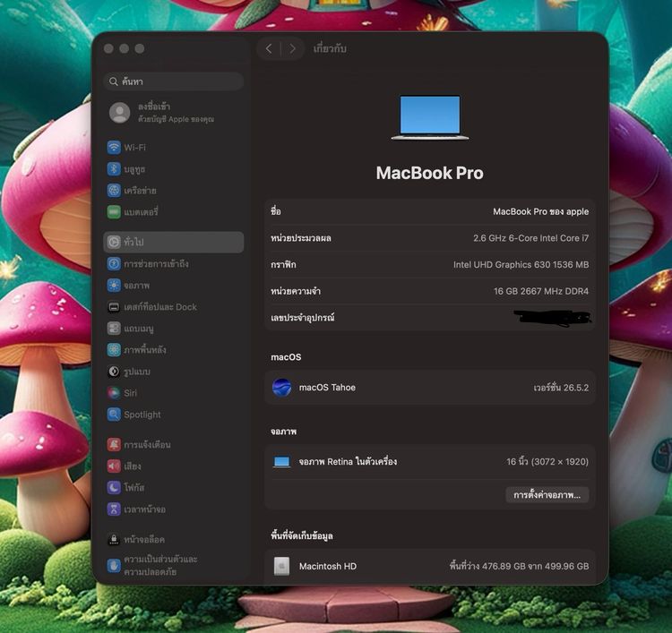This screenshot has height=633, width=672.
Task: Click the large MacBook Pro image
Action: point(430,117)
